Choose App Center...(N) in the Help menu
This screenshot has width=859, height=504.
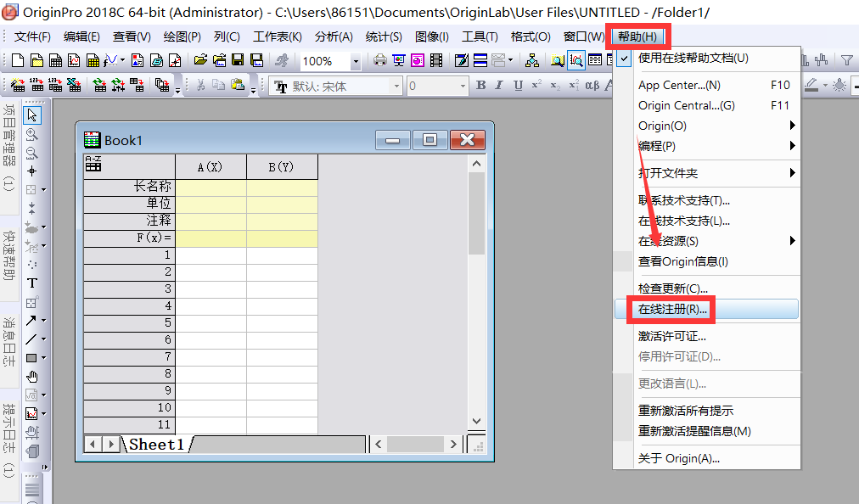(x=707, y=86)
